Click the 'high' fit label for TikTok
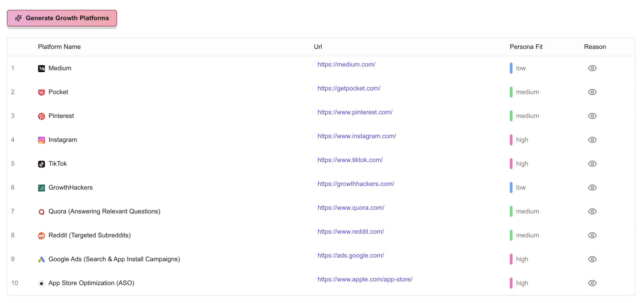This screenshot has width=644, height=303. (522, 163)
